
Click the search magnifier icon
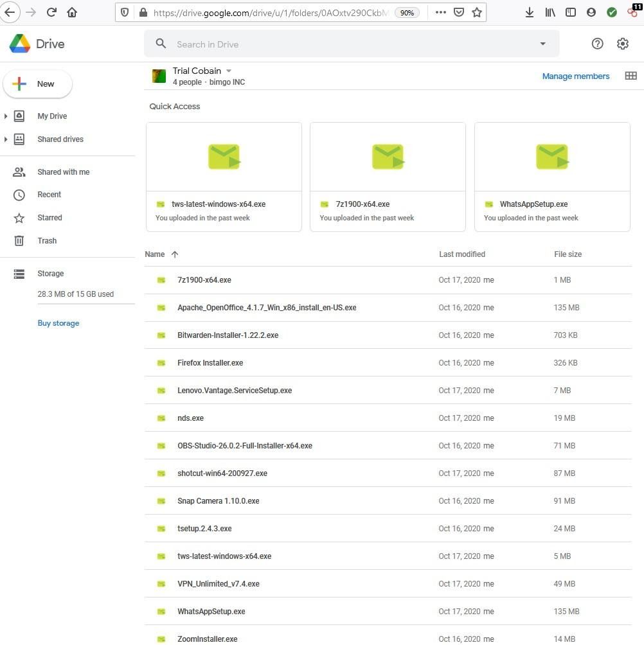(161, 44)
